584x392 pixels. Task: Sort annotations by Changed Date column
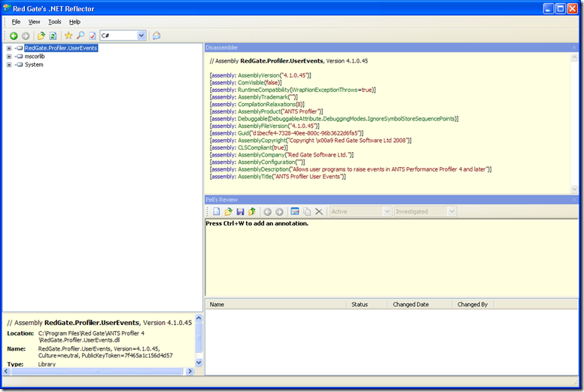point(411,305)
